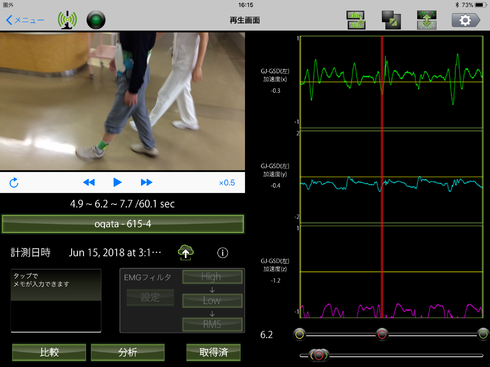The height and width of the screenshot is (367, 490).
Task: Tap the 4.9 ~ 6.2 ~ 7.7 /60.1 sec text
Action: click(122, 204)
